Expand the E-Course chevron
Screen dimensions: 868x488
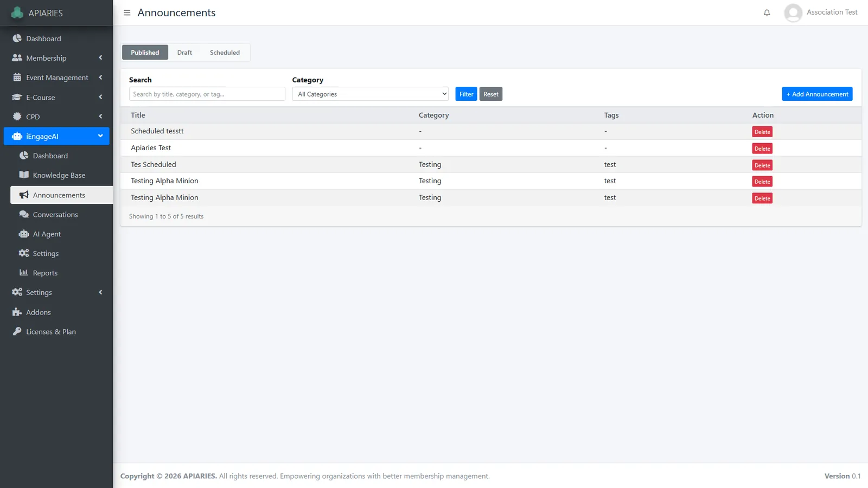(x=100, y=97)
